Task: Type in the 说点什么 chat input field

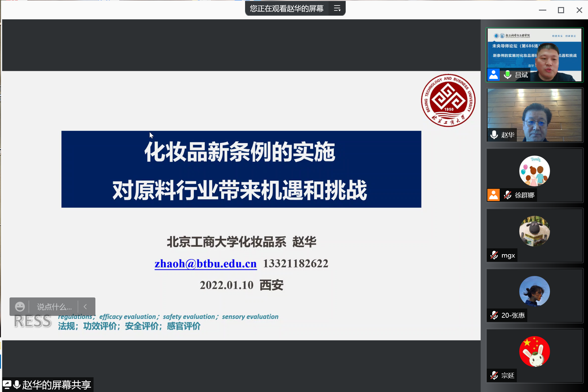Action: [54, 307]
